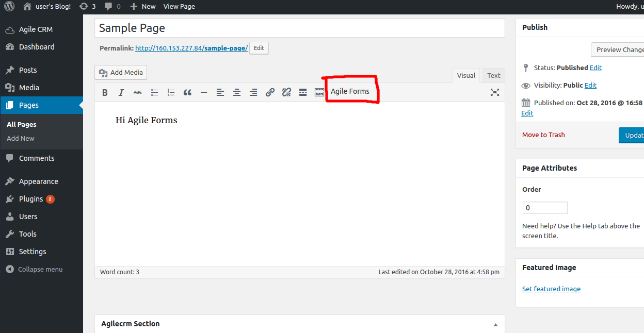
Task: Open the comments bubble in admin bar
Action: (112, 7)
